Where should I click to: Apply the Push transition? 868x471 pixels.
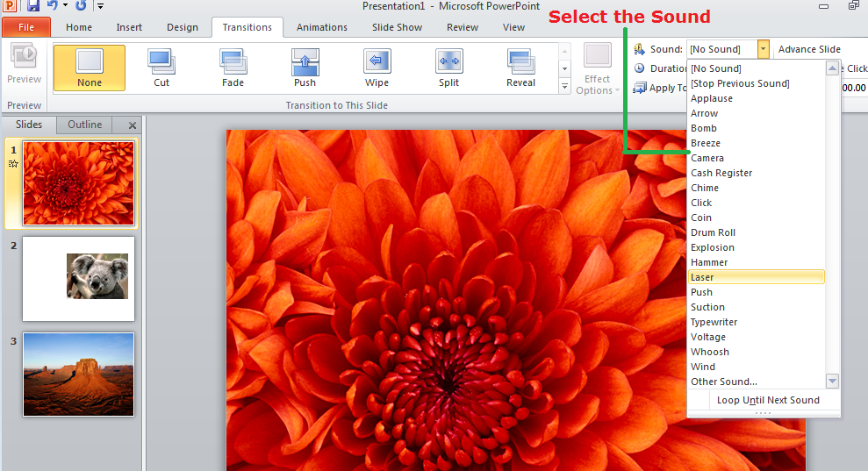pos(305,68)
